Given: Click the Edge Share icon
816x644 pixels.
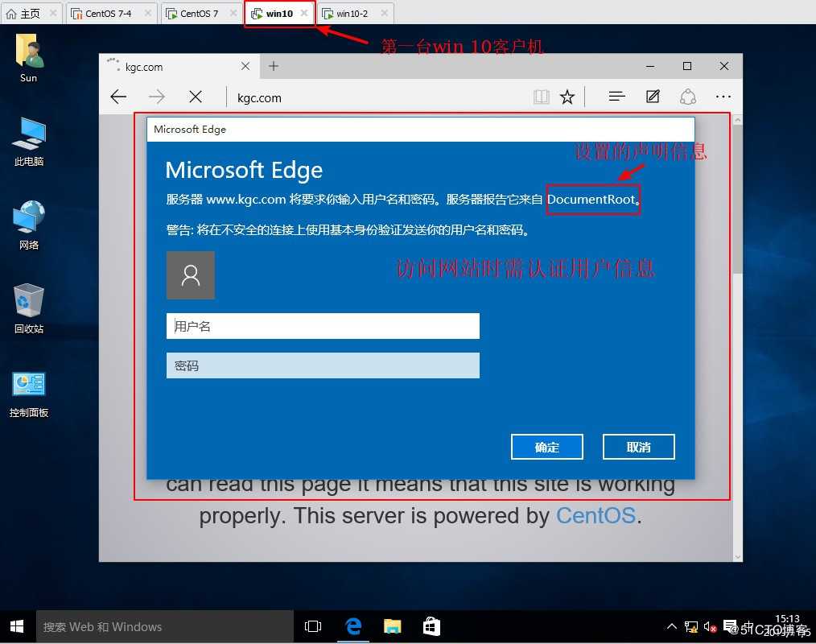Looking at the screenshot, I should coord(688,97).
